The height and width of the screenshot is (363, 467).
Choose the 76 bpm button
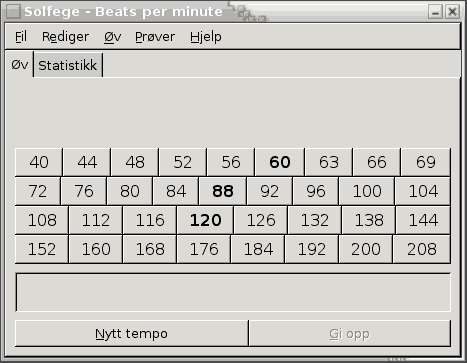[84, 191]
